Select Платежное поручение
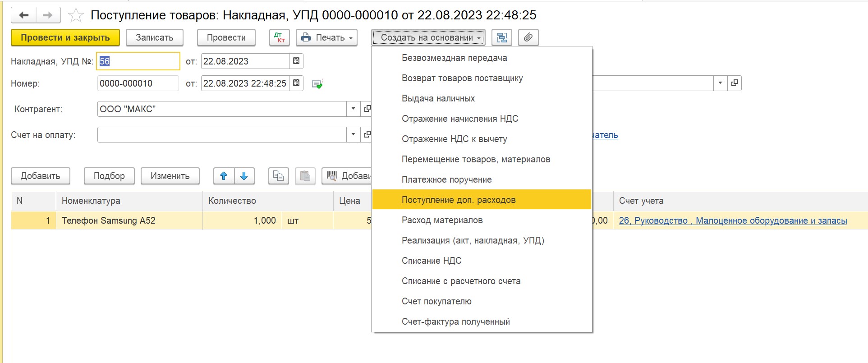The width and height of the screenshot is (868, 363). [482, 179]
